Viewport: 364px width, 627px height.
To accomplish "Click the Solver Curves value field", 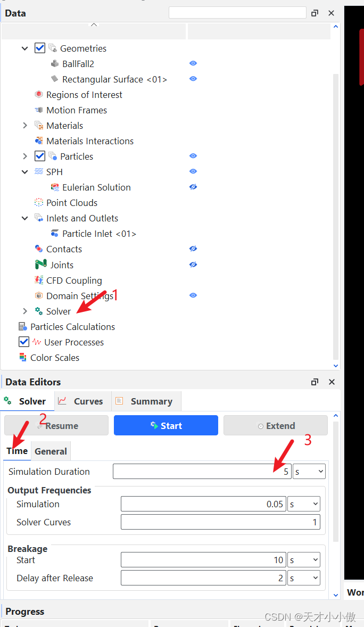I will point(220,522).
